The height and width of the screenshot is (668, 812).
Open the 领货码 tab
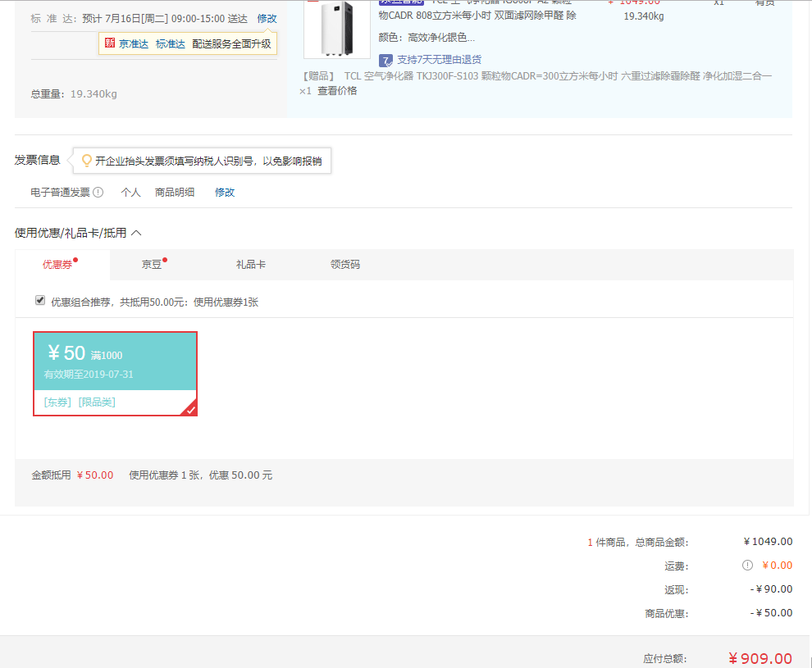click(x=344, y=265)
